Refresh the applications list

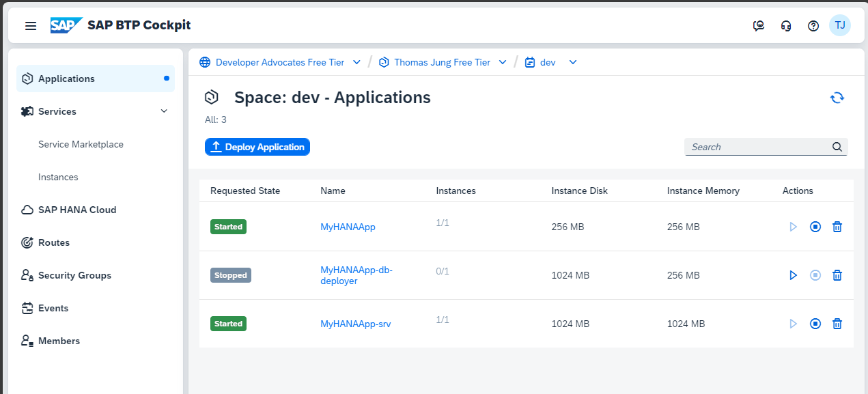pyautogui.click(x=837, y=97)
